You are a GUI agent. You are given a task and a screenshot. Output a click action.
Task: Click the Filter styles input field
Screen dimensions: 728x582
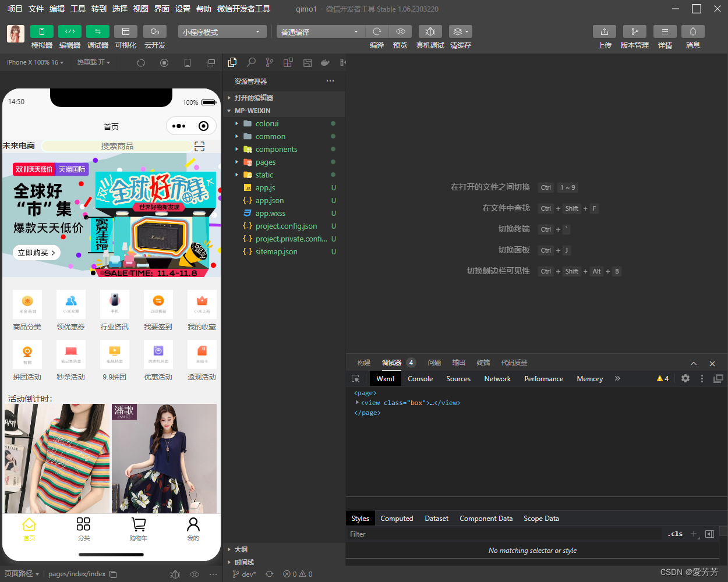click(504, 534)
